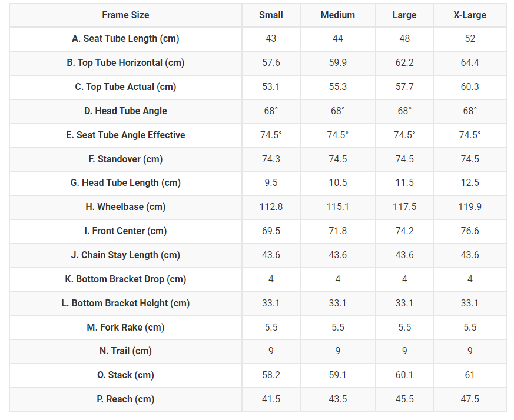This screenshot has width=514, height=420.
Task: Select the Fork Rake row label
Action: coord(125,327)
